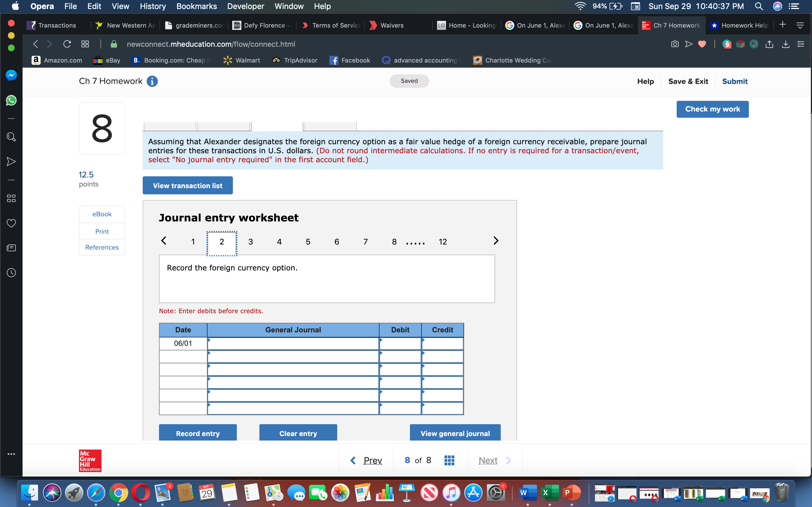This screenshot has width=812, height=507.
Task: Check my work on this question
Action: tap(713, 109)
